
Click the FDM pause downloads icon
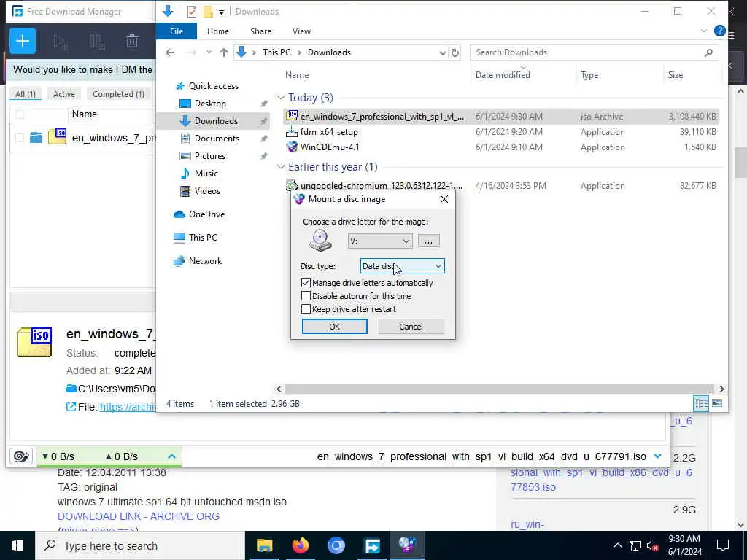pyautogui.click(x=97, y=42)
